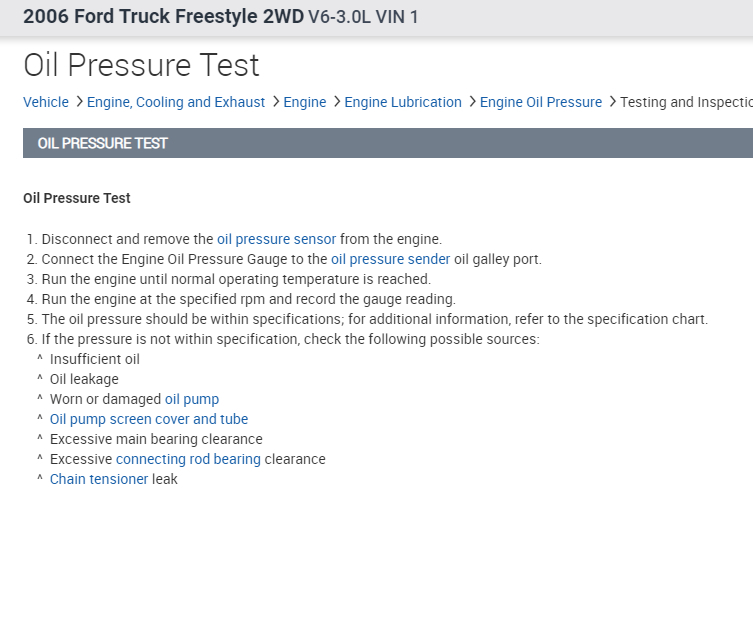The height and width of the screenshot is (621, 753).
Task: Navigate to Engine Lubrication breadcrumb
Action: click(x=403, y=102)
